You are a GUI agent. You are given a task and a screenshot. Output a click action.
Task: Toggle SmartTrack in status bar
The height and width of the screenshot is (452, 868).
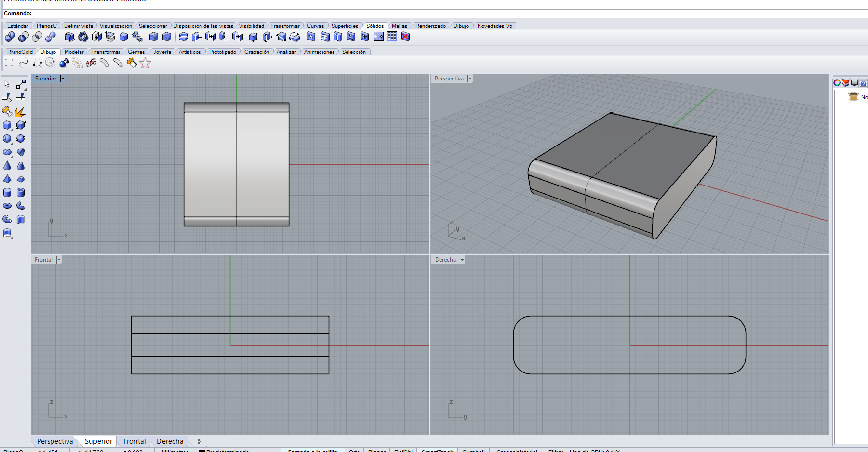(437, 451)
